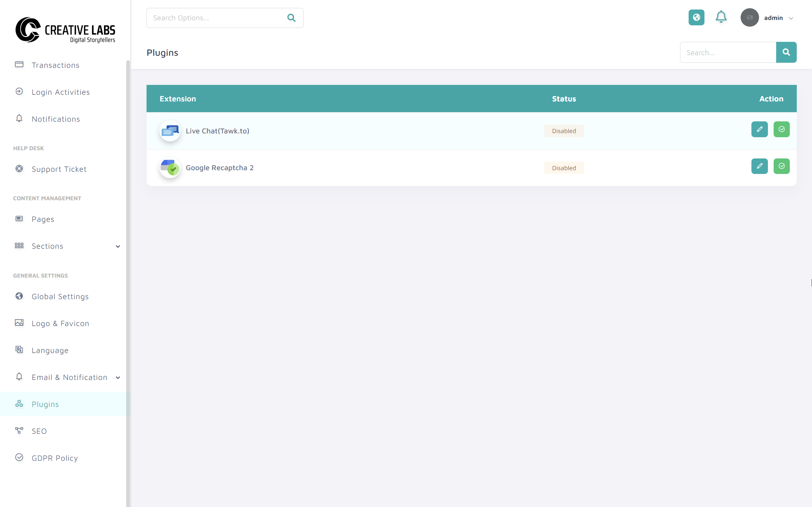Select the Plugins connector icon

pyautogui.click(x=19, y=404)
